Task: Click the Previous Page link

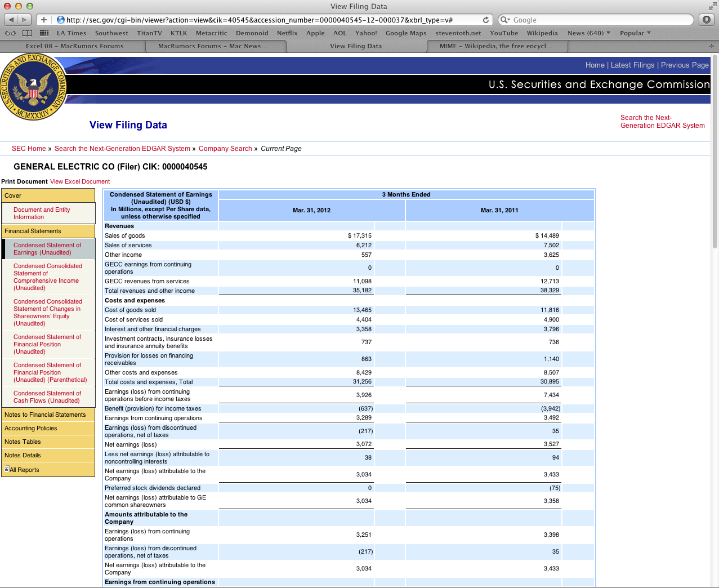Action: coord(685,65)
